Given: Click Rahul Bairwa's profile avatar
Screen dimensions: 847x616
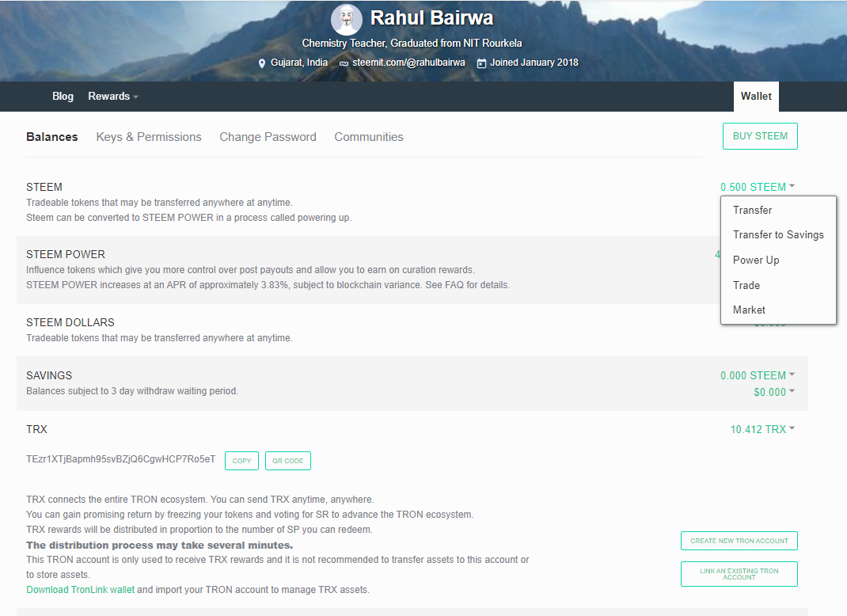Looking at the screenshot, I should pos(346,20).
